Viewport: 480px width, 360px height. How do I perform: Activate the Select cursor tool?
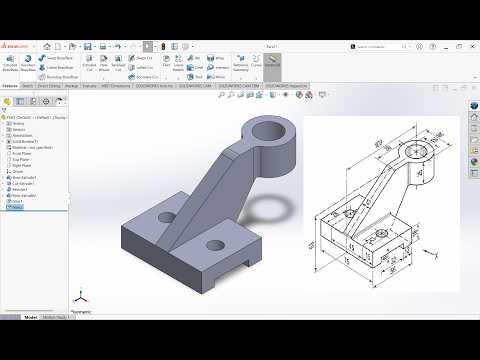(148, 46)
